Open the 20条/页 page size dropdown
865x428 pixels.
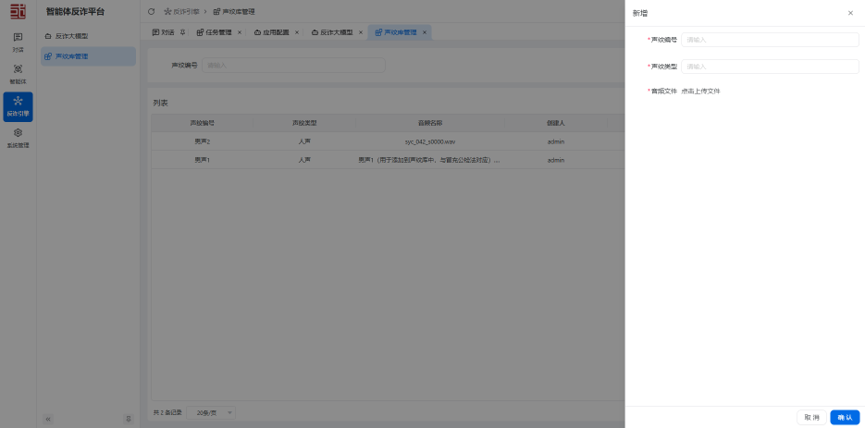coord(211,413)
